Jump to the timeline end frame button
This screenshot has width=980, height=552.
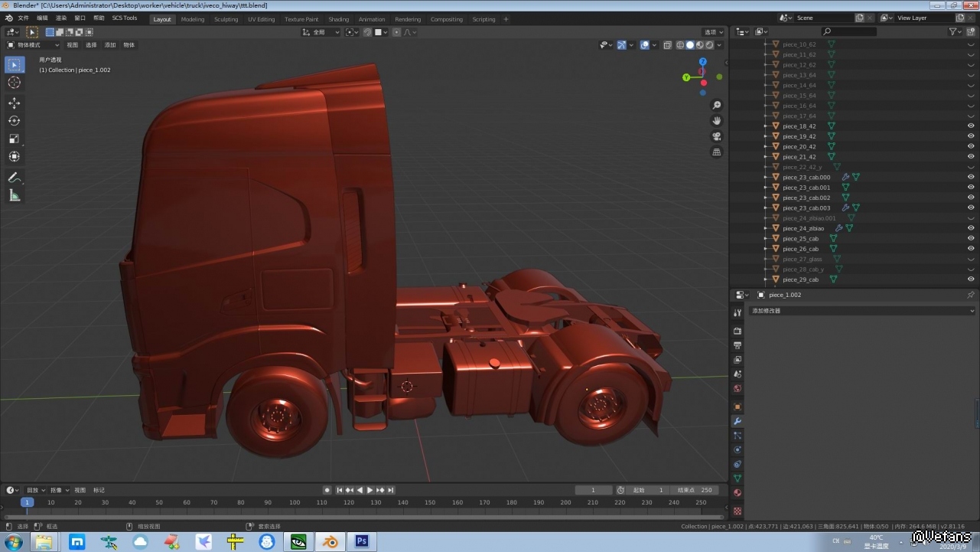(391, 490)
